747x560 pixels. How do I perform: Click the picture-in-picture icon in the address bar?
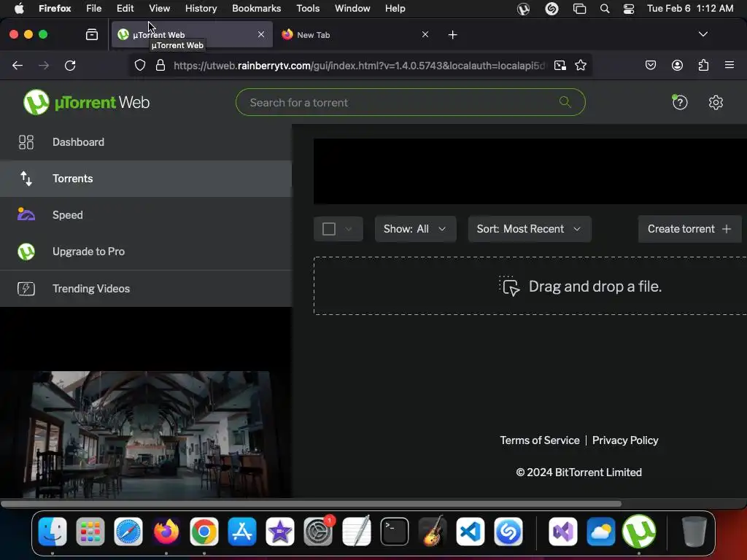560,65
